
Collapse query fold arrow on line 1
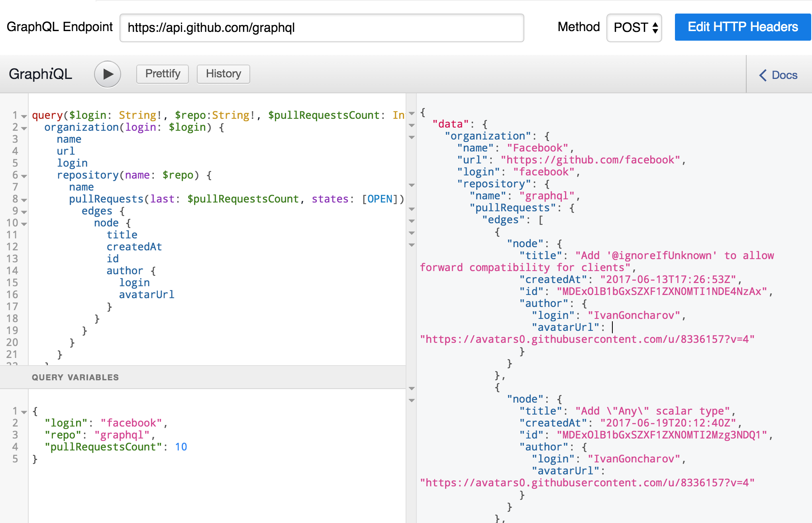coord(24,116)
